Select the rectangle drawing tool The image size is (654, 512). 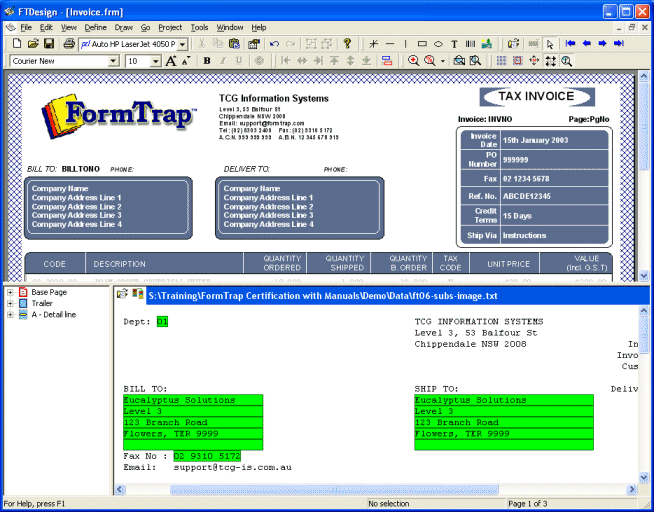422,44
